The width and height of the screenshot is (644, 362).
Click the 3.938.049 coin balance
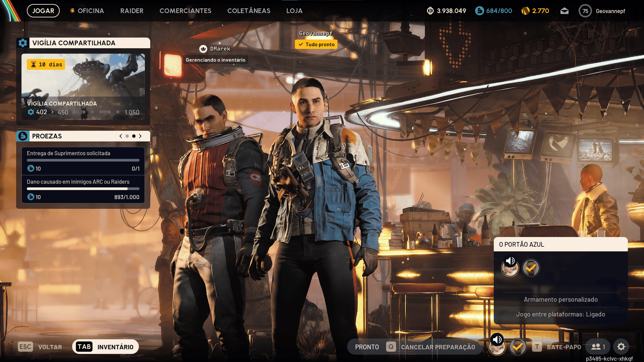click(x=451, y=11)
